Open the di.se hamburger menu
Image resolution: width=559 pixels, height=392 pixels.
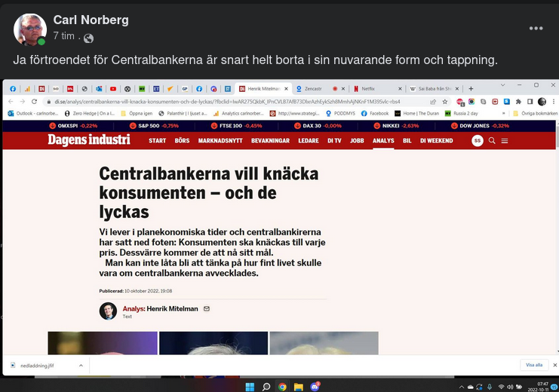pyautogui.click(x=505, y=141)
